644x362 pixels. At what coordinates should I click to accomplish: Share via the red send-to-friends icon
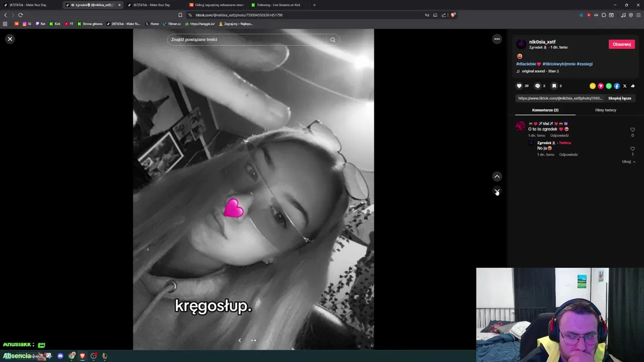(x=601, y=86)
